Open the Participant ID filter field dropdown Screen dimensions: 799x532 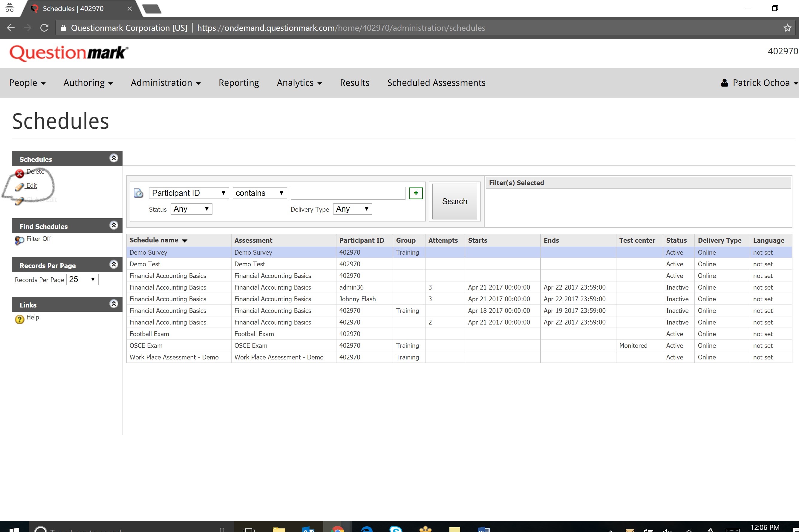[189, 193]
